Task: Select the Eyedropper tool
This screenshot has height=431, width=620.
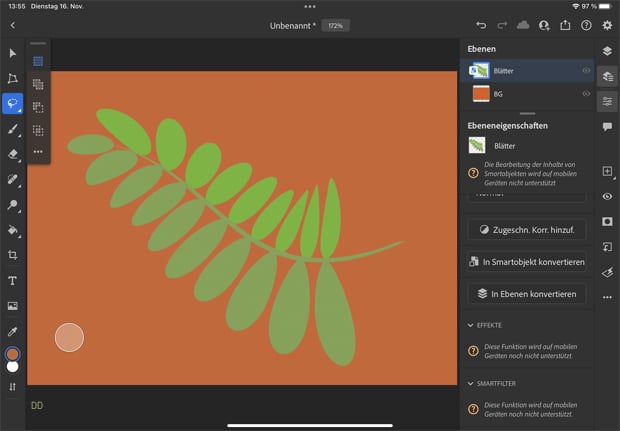Action: [x=13, y=330]
